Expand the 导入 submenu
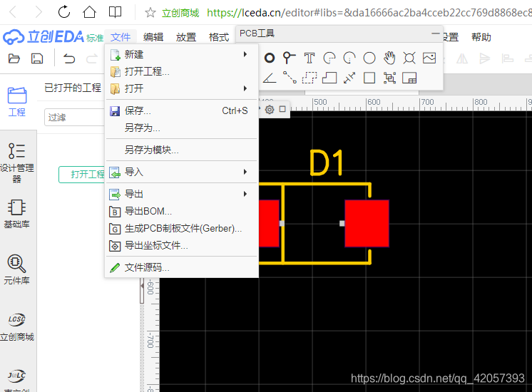 point(182,172)
